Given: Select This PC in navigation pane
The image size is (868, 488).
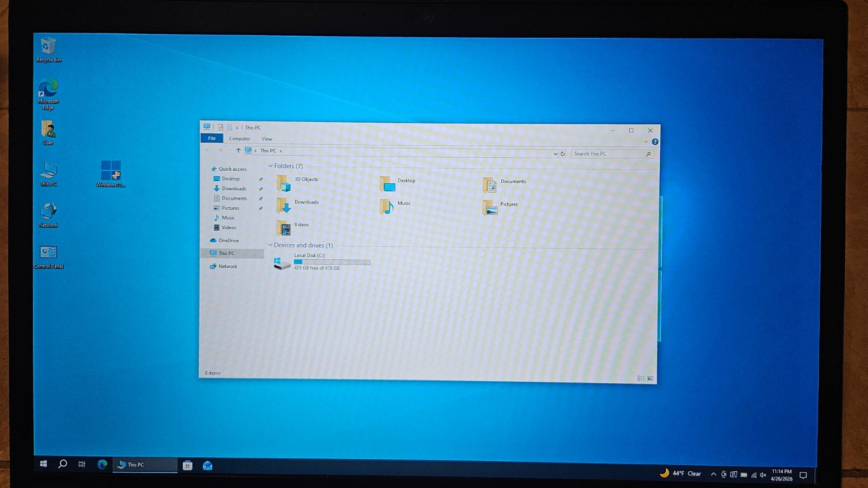Looking at the screenshot, I should coord(232,254).
